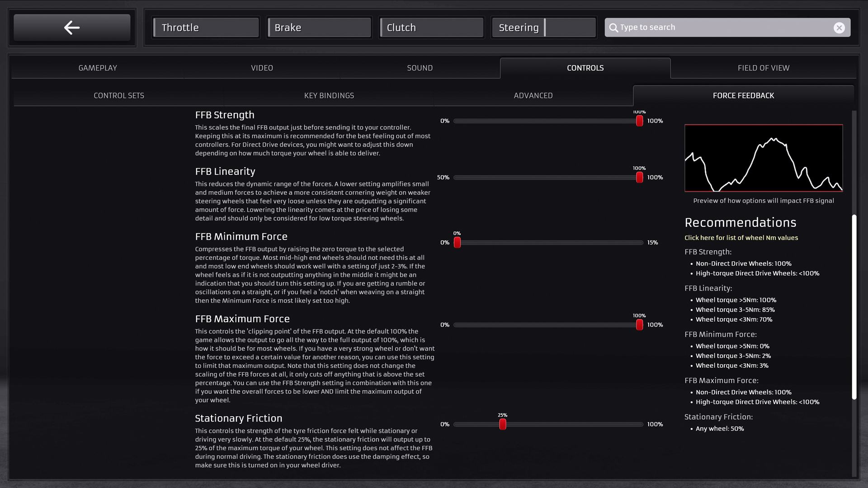Click the FFB Maximum Force slider handle
The image size is (868, 488).
pyautogui.click(x=639, y=325)
